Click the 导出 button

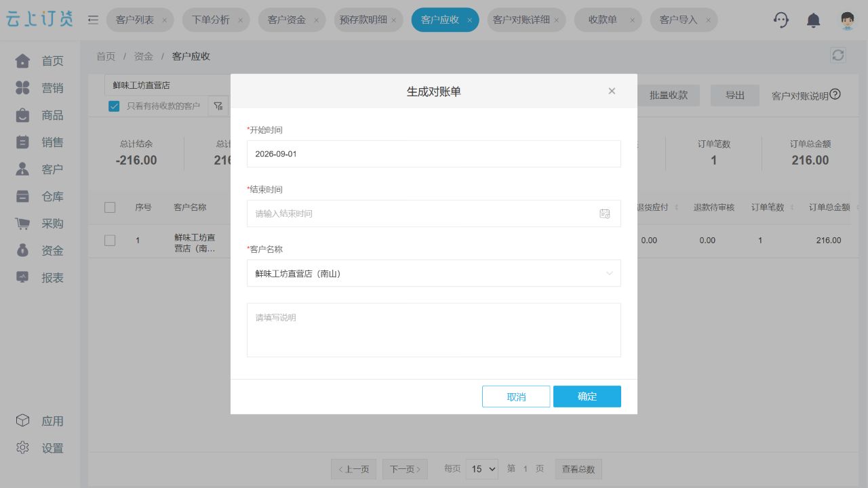(x=735, y=96)
